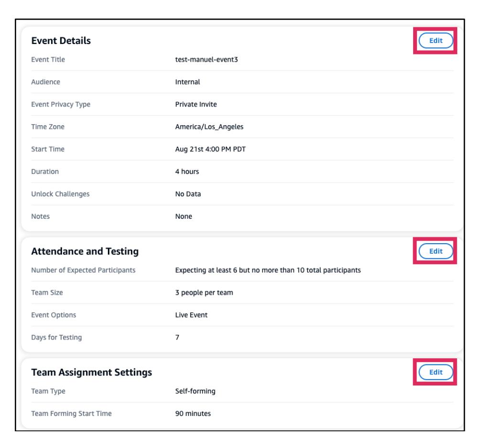The width and height of the screenshot is (482, 448).
Task: Click the expected participants description text
Action: (x=268, y=271)
